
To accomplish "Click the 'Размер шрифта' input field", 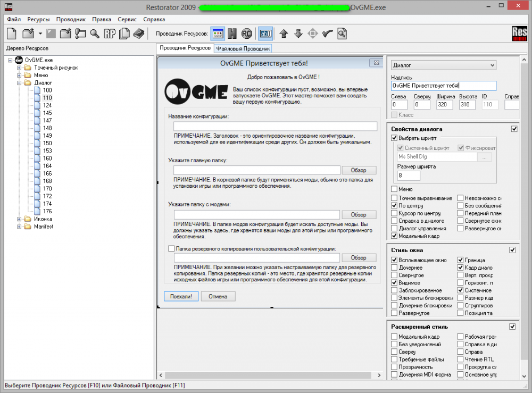I will pyautogui.click(x=408, y=175).
